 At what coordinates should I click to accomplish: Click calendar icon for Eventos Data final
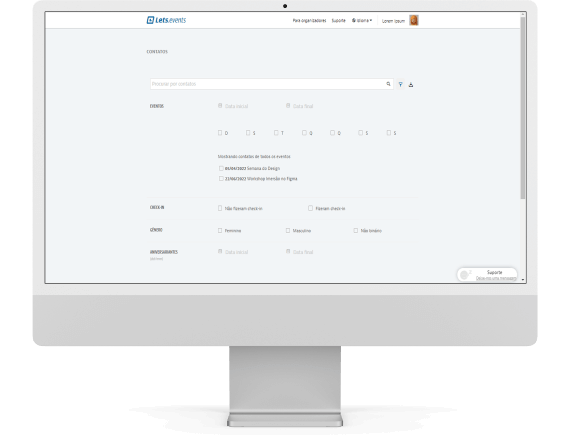[288, 106]
